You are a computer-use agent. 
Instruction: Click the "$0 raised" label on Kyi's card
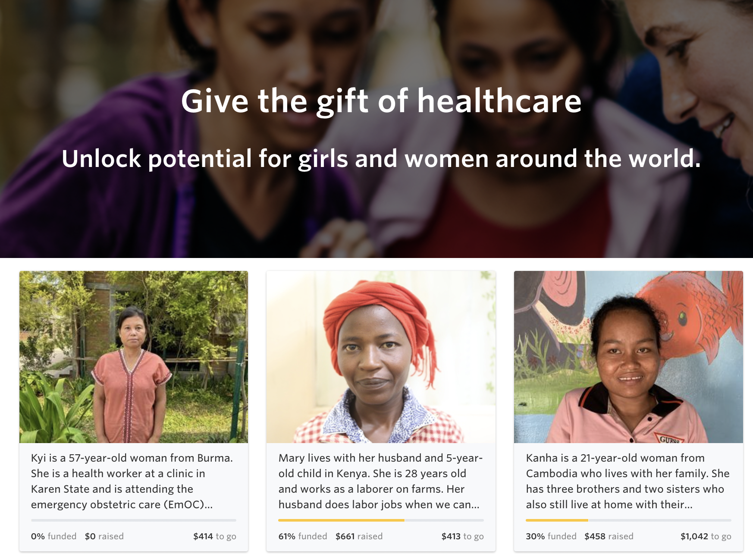click(104, 536)
